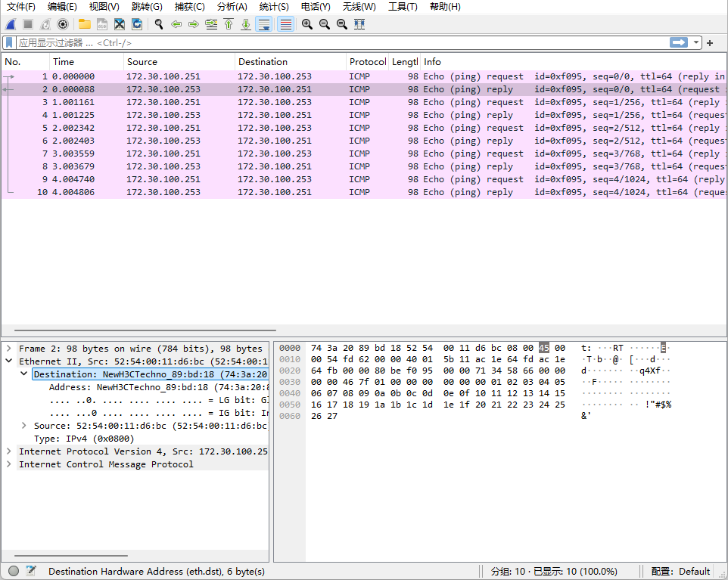The width and height of the screenshot is (728, 580).
Task: Open display filter history dropdown
Action: click(696, 43)
